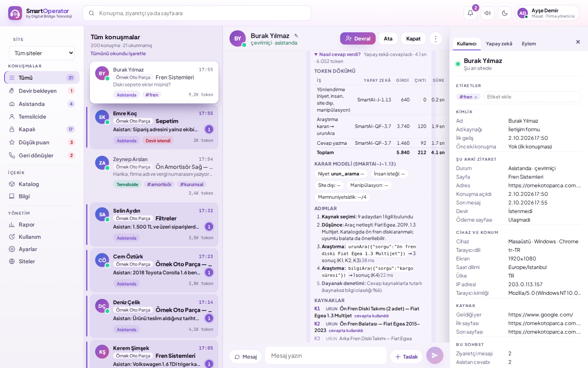Click Tümünü okundu işaretle link
This screenshot has height=368, width=588.
(x=118, y=54)
